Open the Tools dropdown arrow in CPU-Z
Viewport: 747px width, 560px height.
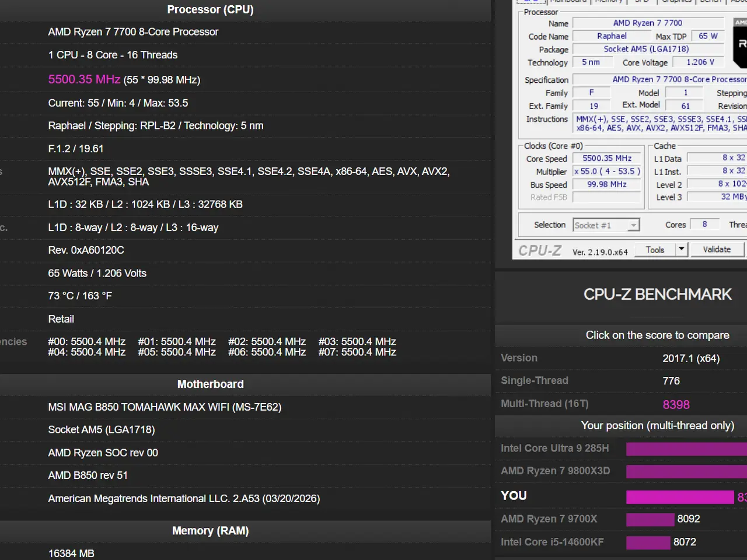681,250
